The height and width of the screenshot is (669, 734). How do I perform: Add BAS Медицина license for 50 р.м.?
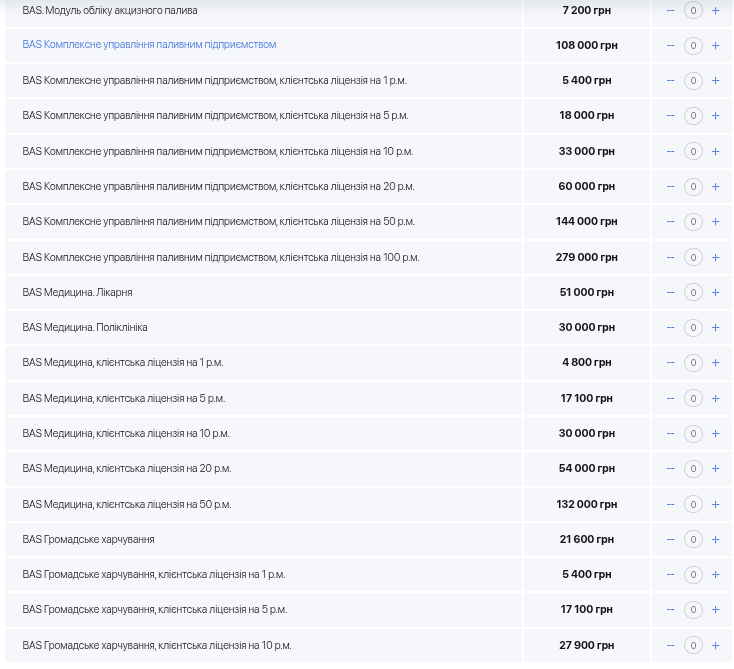click(715, 505)
